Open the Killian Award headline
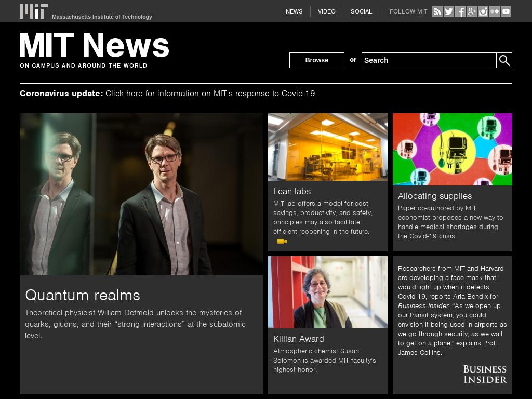This screenshot has height=399, width=532. [299, 339]
